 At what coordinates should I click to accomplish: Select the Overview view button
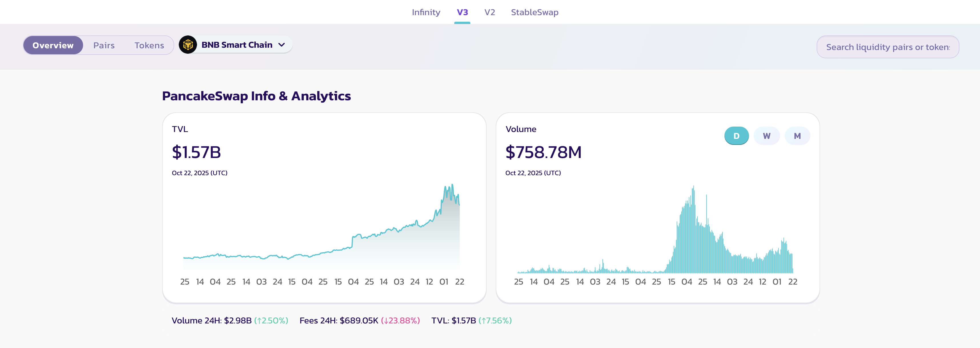click(x=53, y=45)
